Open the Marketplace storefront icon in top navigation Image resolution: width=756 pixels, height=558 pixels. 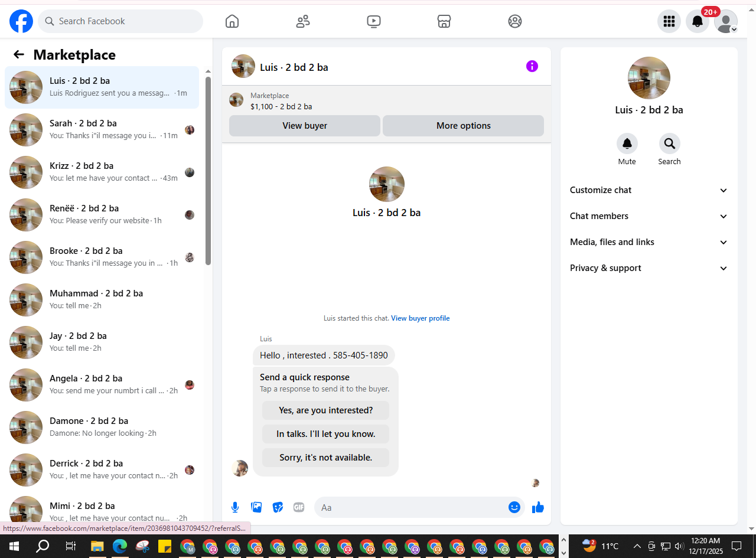point(444,21)
